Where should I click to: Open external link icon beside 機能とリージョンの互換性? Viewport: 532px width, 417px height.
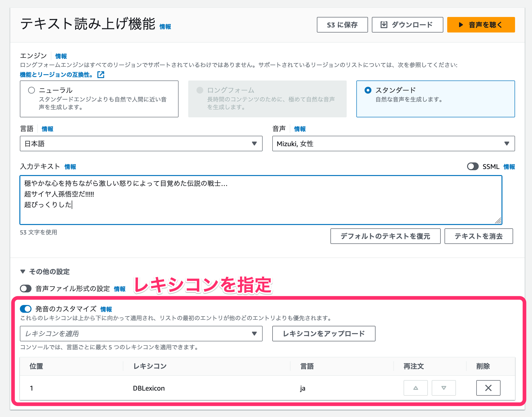point(101,75)
